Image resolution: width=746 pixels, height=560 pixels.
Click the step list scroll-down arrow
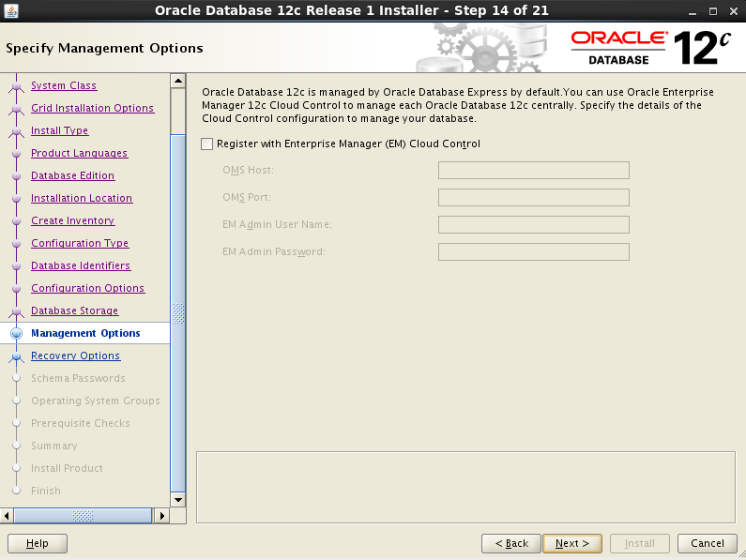pyautogui.click(x=178, y=500)
